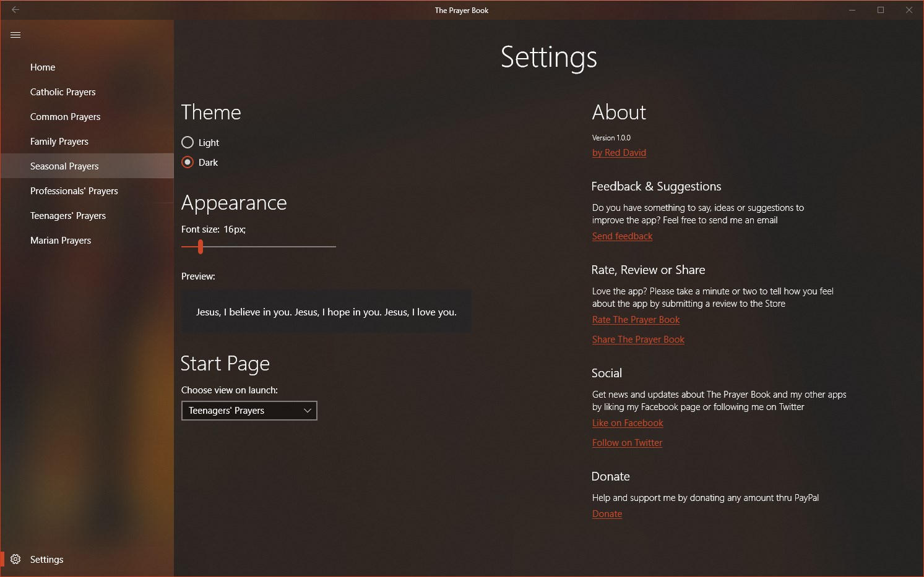The image size is (924, 577).
Task: Click the Donate link
Action: tap(607, 514)
